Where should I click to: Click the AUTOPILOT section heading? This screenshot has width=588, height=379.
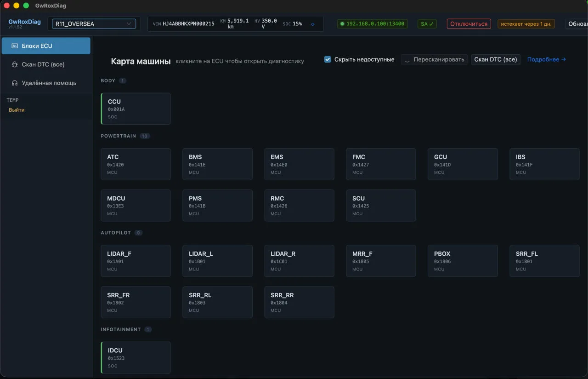(116, 233)
